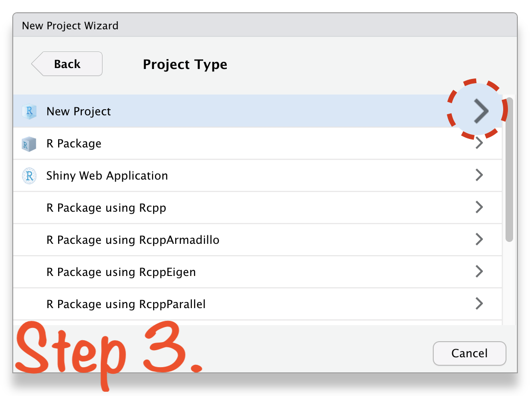Cancel the New Project Wizard
532x396 pixels.
[x=469, y=353]
